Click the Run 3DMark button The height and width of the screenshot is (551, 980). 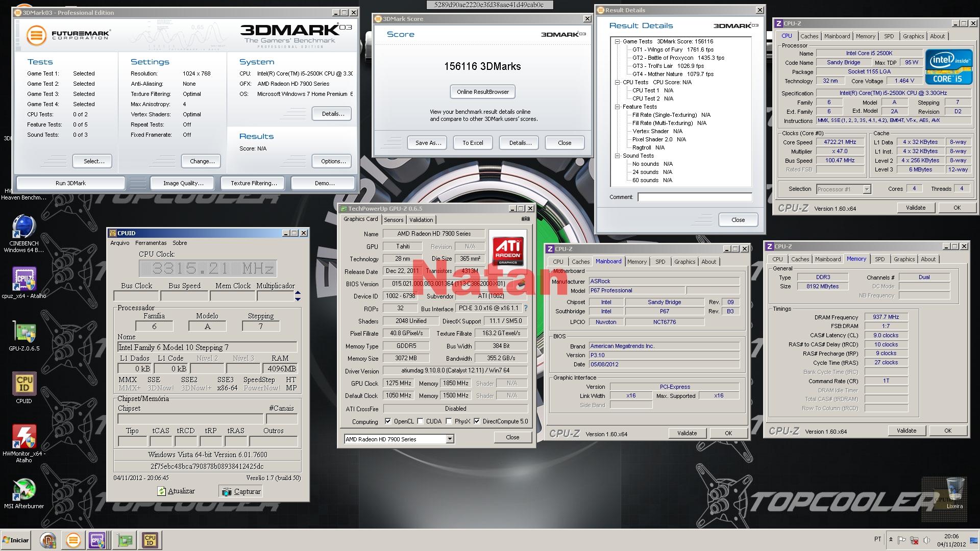click(x=70, y=183)
